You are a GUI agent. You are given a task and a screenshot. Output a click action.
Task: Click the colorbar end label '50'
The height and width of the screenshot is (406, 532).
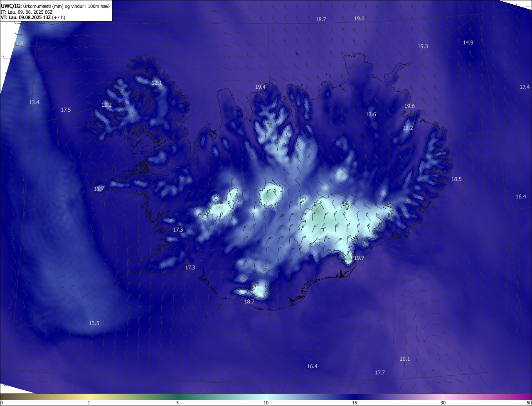529,403
